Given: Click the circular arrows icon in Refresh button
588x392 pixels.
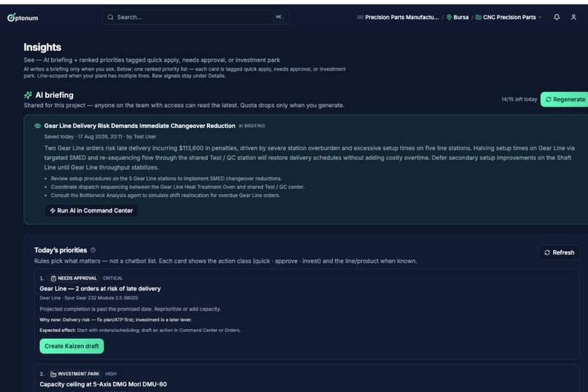Looking at the screenshot, I should (x=547, y=253).
